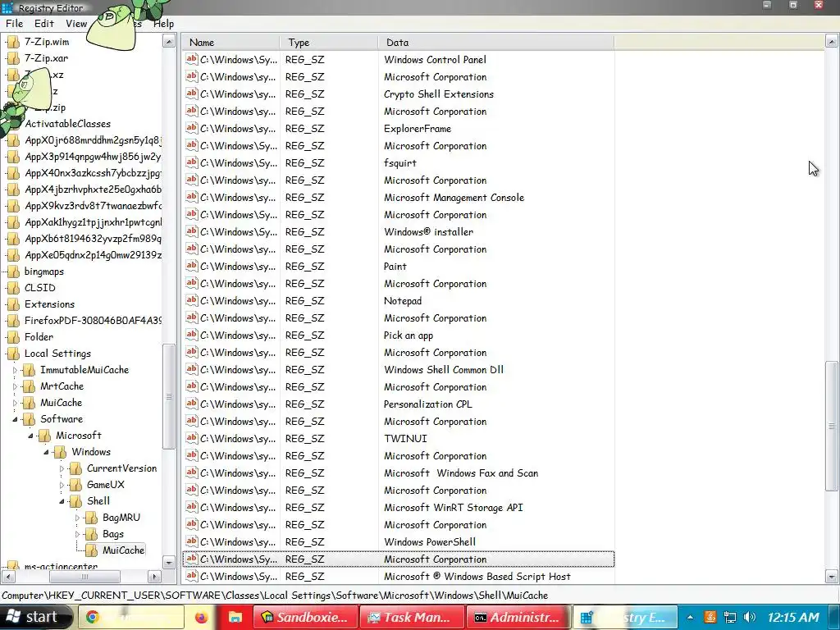Sort values by the Type column header
Image resolution: width=840 pixels, height=630 pixels.
(329, 43)
